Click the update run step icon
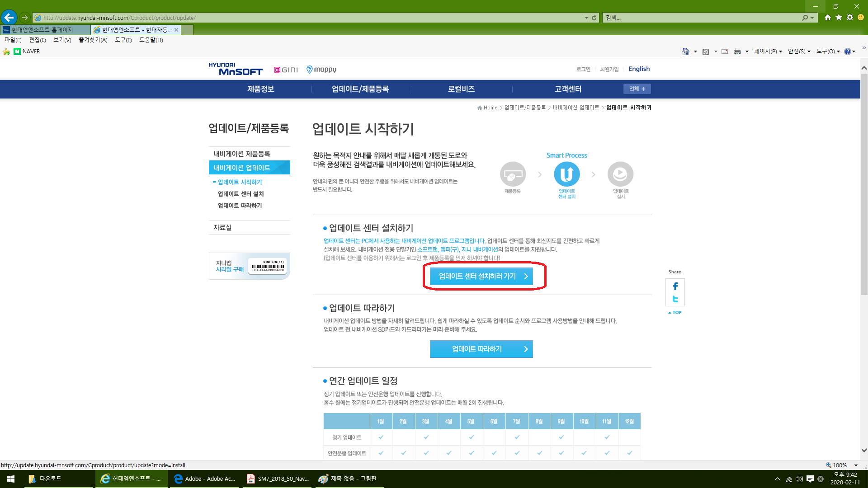 (620, 174)
